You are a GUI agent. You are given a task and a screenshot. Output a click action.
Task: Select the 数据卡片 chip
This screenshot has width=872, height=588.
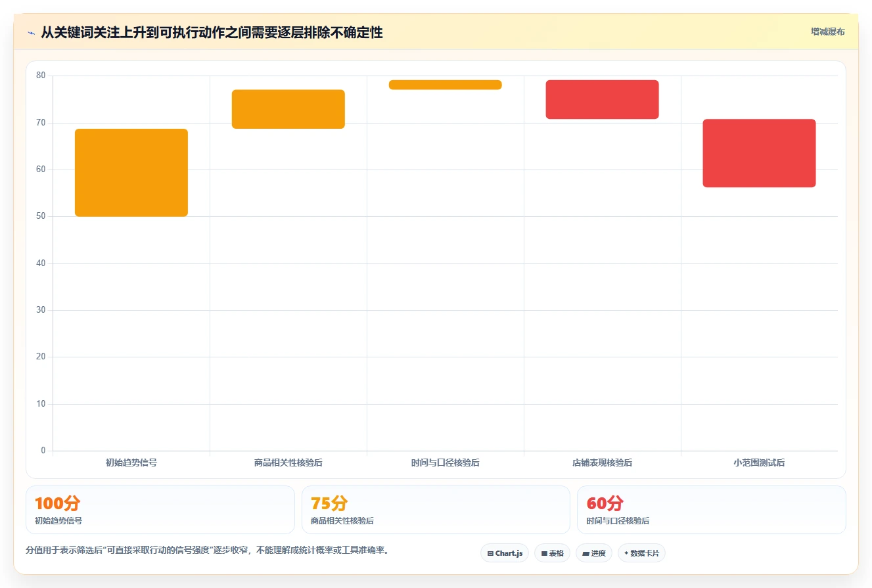pyautogui.click(x=641, y=553)
